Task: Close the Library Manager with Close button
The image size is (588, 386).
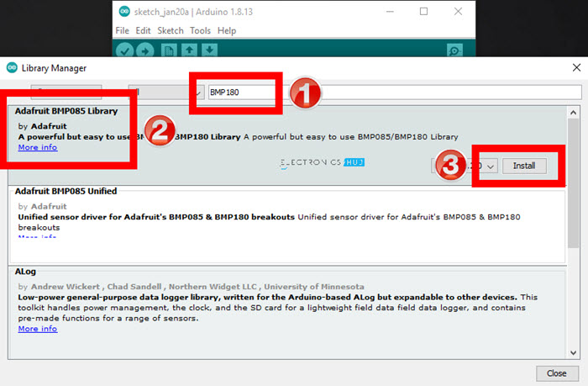Action: 557,373
